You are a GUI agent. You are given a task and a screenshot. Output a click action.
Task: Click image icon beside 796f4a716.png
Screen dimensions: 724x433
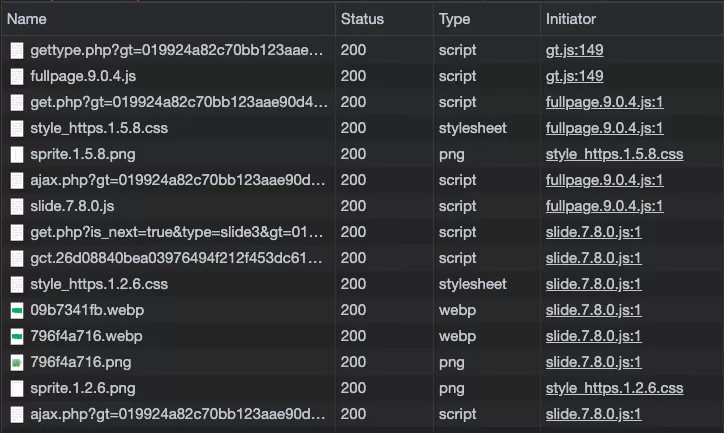(17, 362)
